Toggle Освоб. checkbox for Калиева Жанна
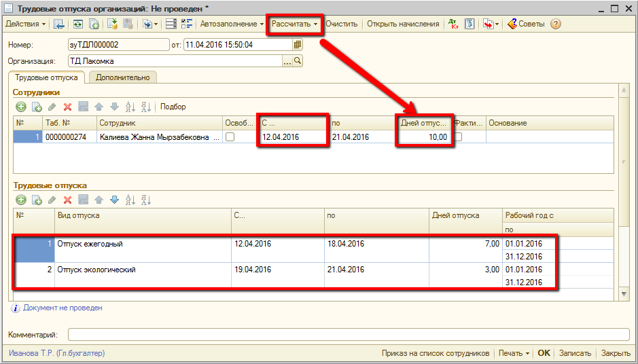638x364 pixels. pyautogui.click(x=230, y=137)
